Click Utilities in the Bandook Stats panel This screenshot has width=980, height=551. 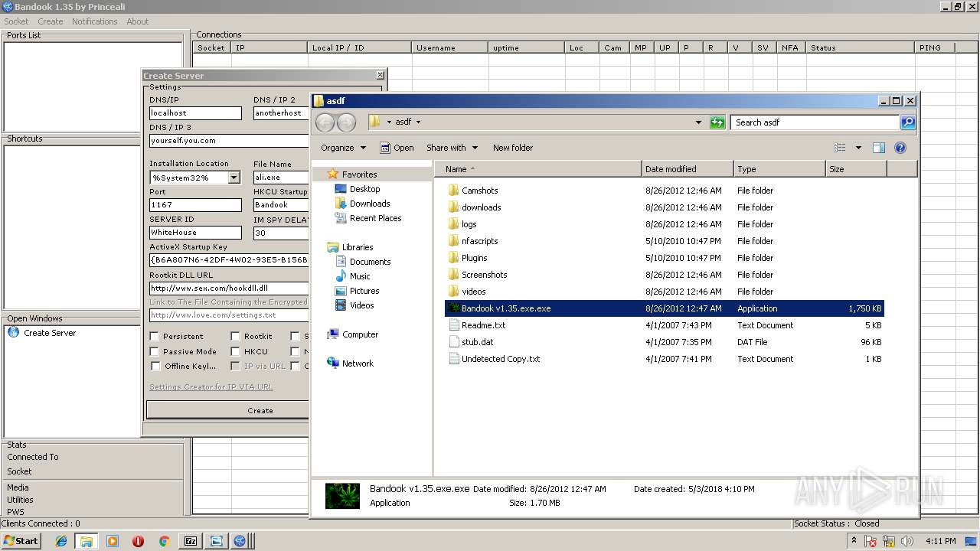click(20, 500)
